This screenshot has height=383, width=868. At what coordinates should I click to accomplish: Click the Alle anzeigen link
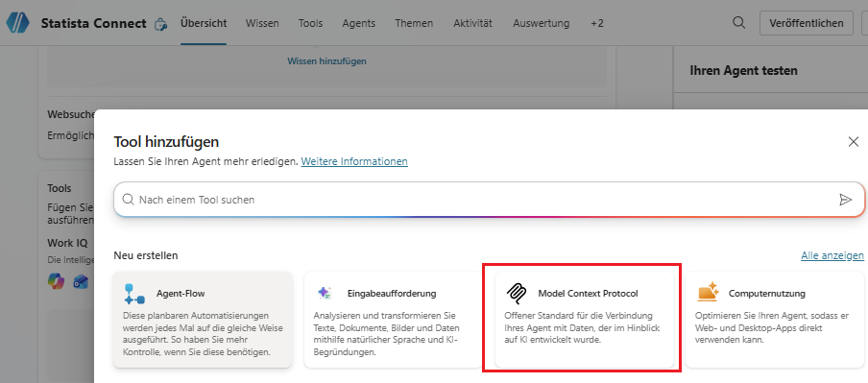coord(832,255)
